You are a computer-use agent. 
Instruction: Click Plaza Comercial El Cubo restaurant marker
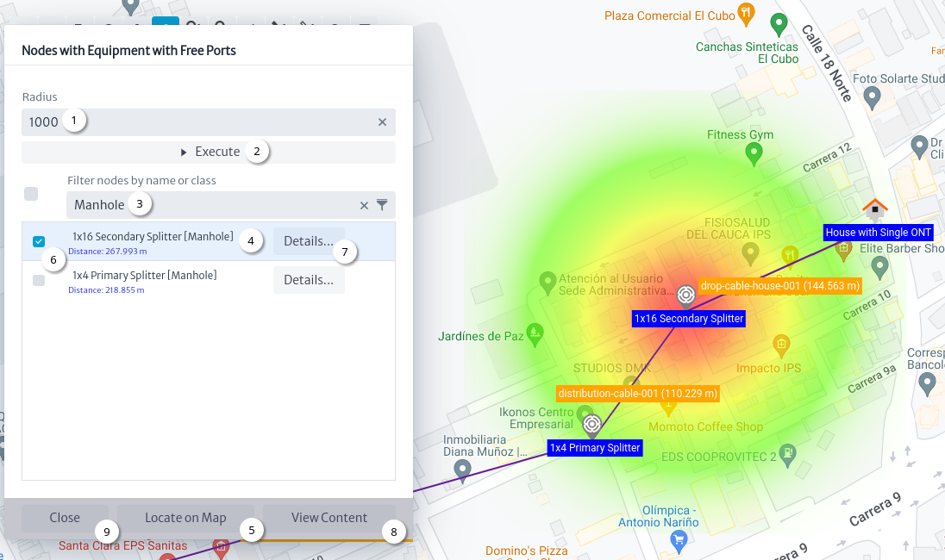746,15
